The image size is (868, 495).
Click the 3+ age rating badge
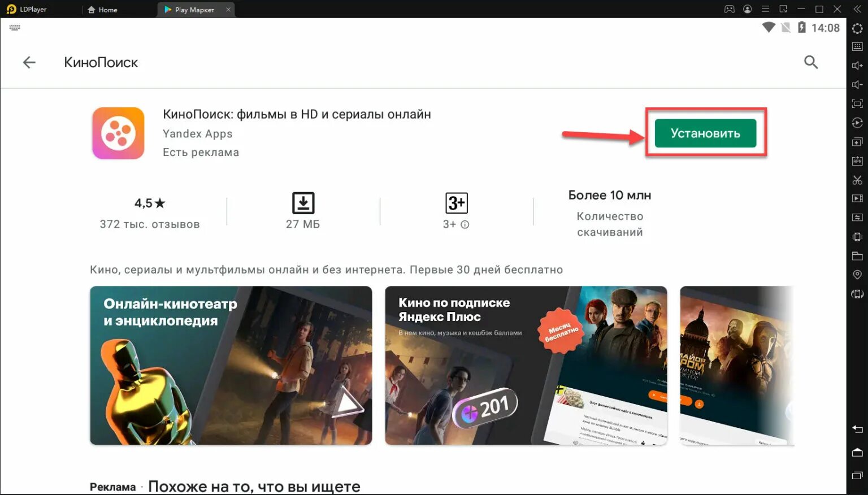[x=456, y=203]
